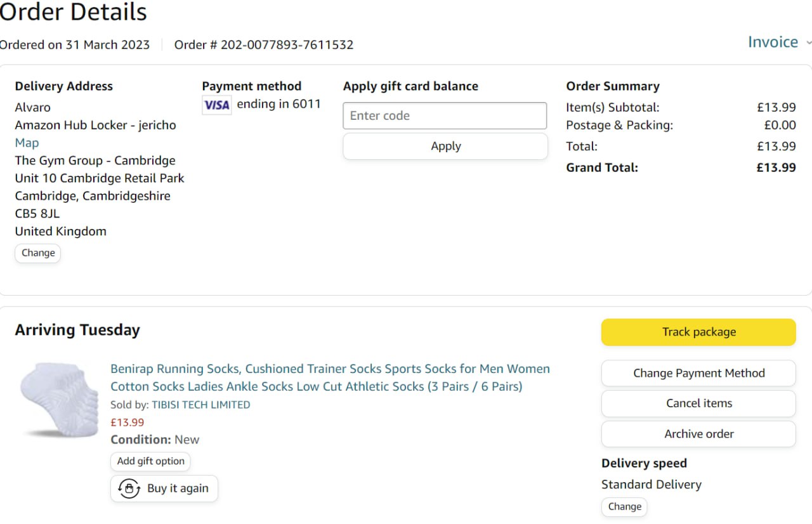Select Cancel items
This screenshot has width=812, height=524.
[x=698, y=403]
